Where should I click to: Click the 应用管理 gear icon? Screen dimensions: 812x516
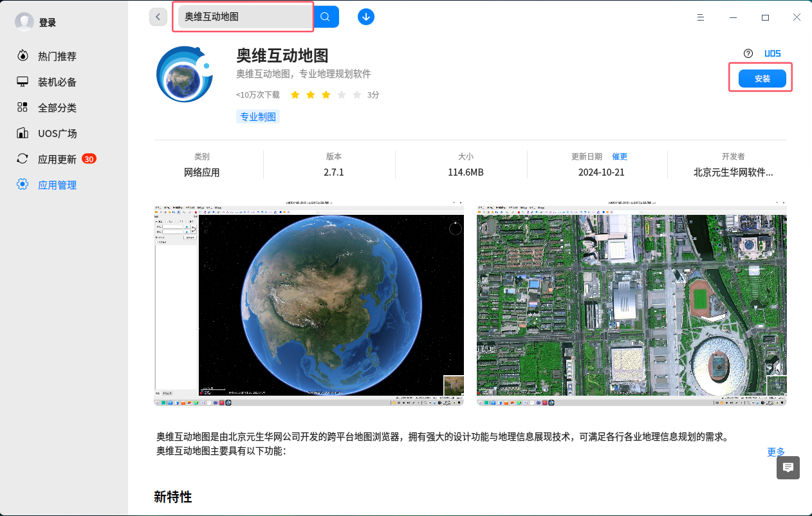pos(23,185)
